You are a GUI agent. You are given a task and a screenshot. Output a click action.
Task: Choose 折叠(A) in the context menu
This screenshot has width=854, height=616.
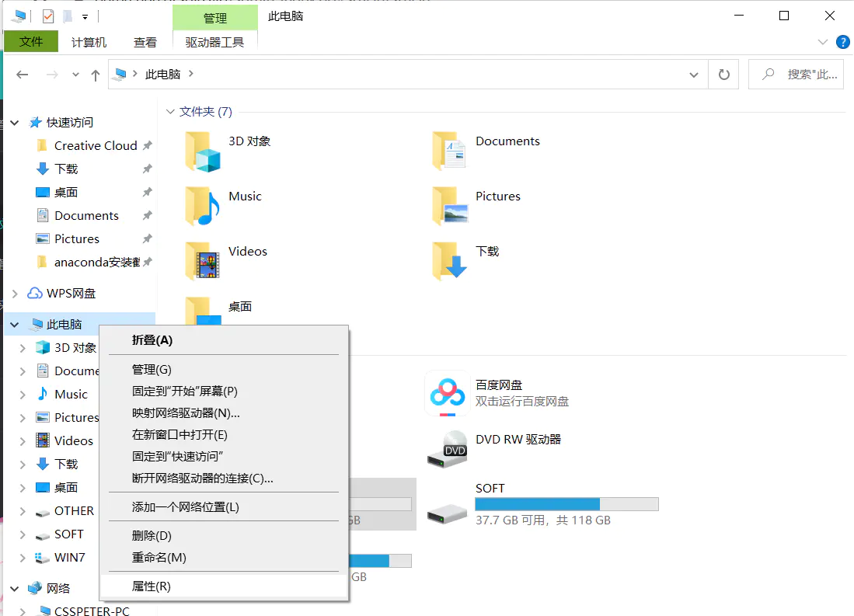[224, 340]
